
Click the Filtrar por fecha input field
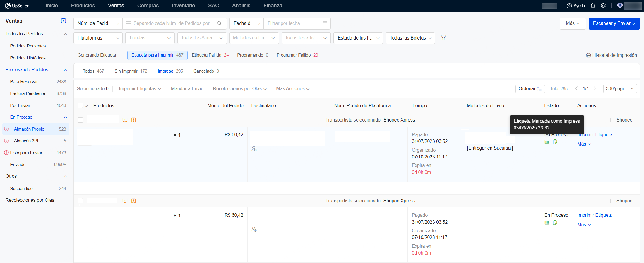click(293, 23)
